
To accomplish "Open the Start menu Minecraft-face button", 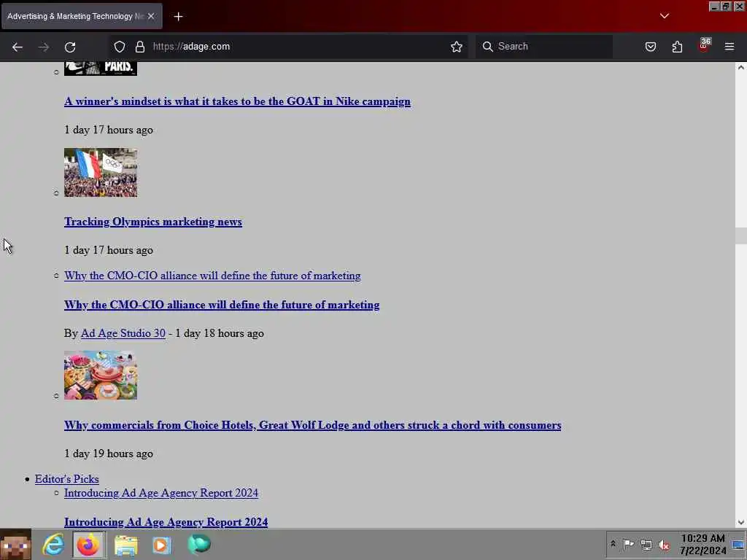I will 16,545.
